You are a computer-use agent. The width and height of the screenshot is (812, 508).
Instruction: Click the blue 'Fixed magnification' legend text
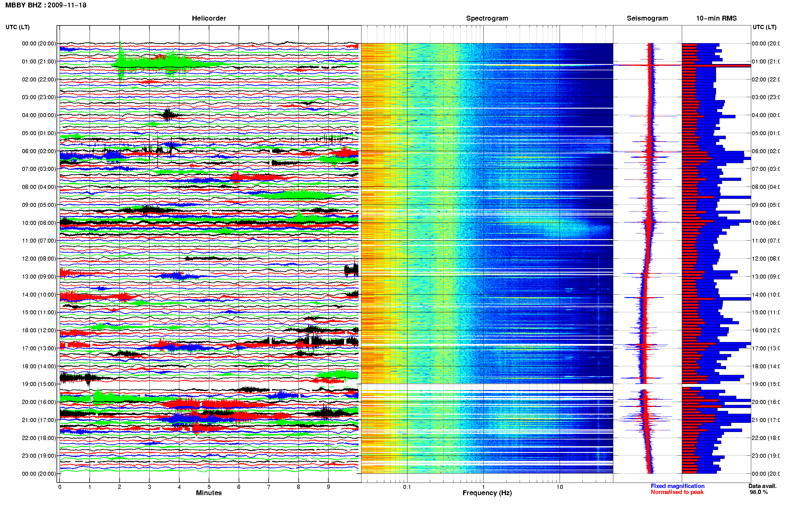click(678, 486)
